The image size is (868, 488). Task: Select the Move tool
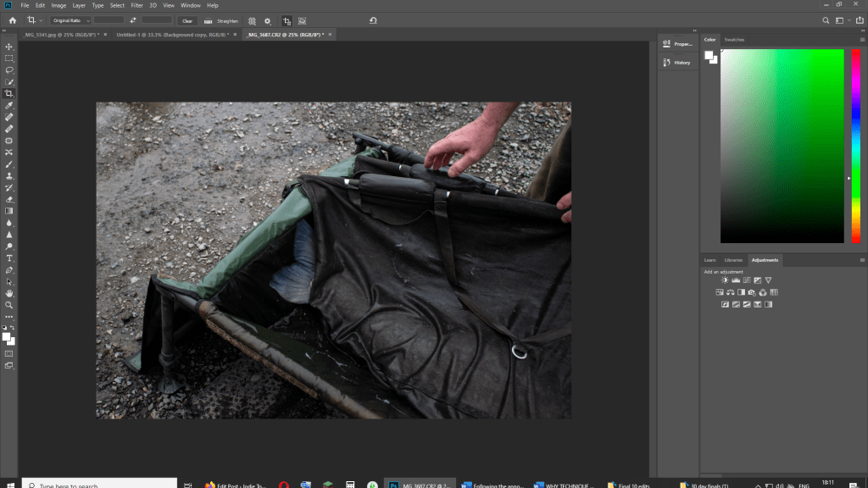point(9,47)
